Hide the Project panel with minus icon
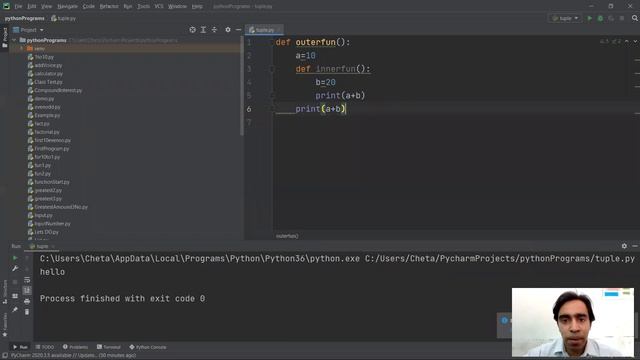Viewport: 640px width, 360px height. pos(238,30)
